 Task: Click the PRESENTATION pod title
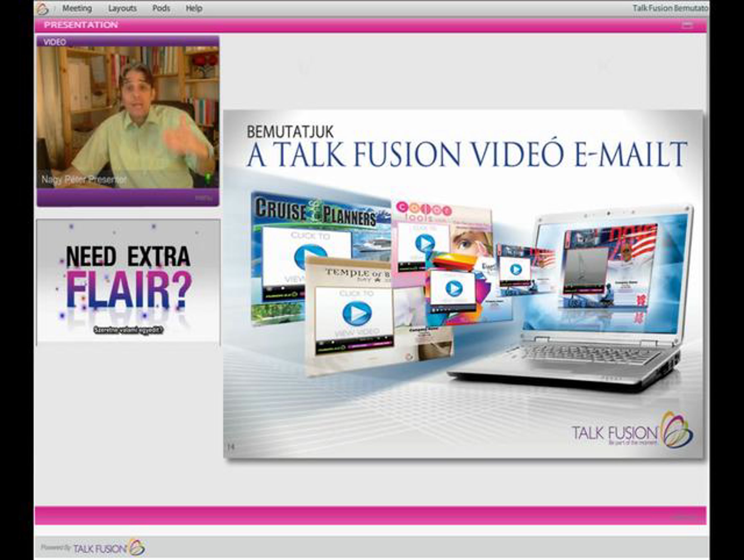pyautogui.click(x=81, y=25)
